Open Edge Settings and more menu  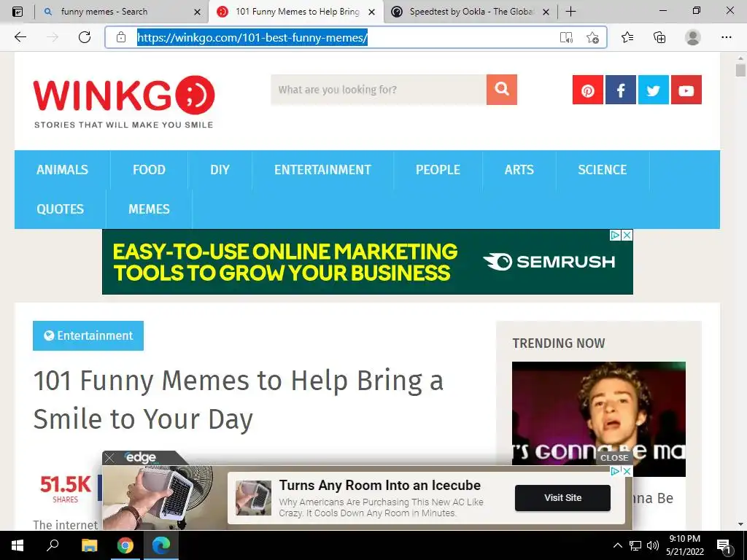tap(727, 37)
